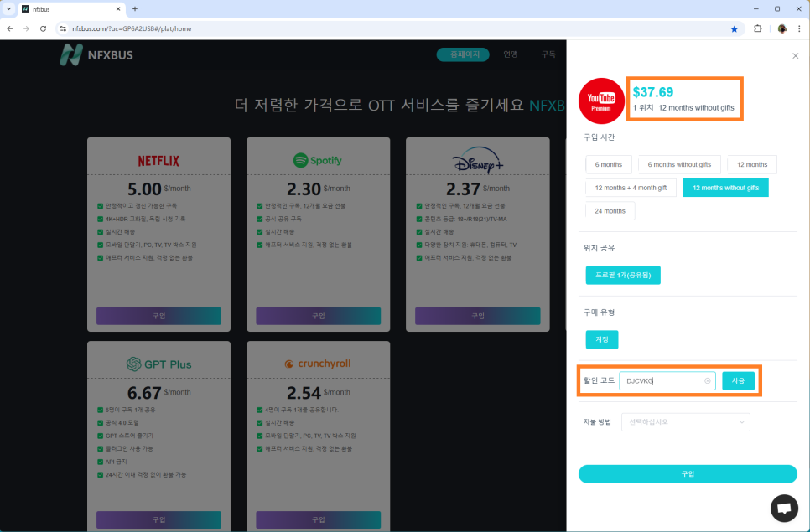Click Spotify 2.30 $/month price
The image size is (810, 532).
click(x=319, y=189)
